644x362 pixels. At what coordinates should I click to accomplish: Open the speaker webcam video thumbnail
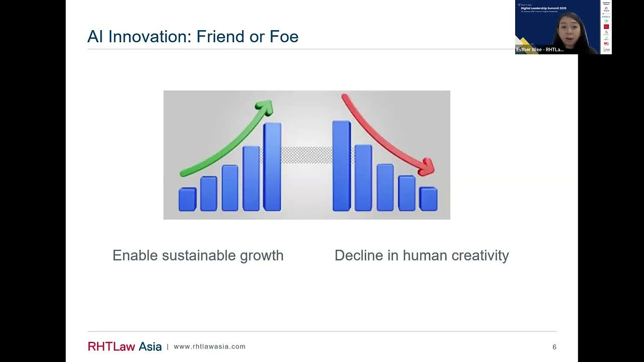point(557,27)
